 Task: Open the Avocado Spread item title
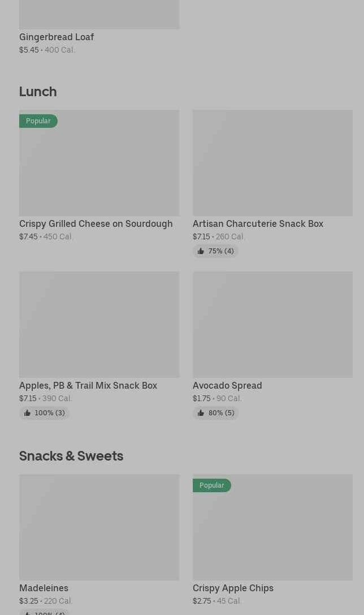227,385
